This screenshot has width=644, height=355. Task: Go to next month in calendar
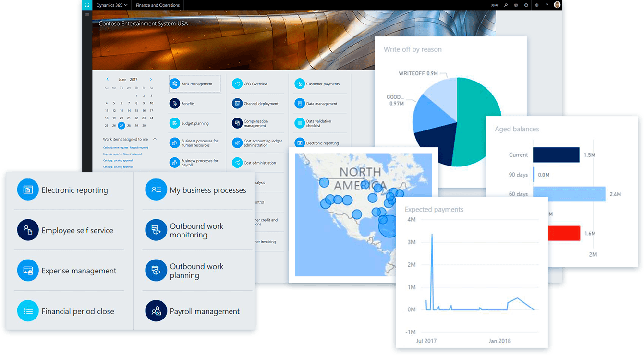tap(151, 79)
